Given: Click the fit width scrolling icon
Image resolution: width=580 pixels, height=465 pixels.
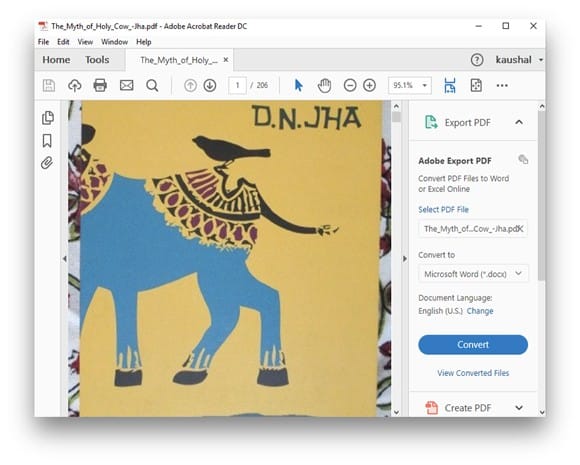Looking at the screenshot, I should point(450,85).
